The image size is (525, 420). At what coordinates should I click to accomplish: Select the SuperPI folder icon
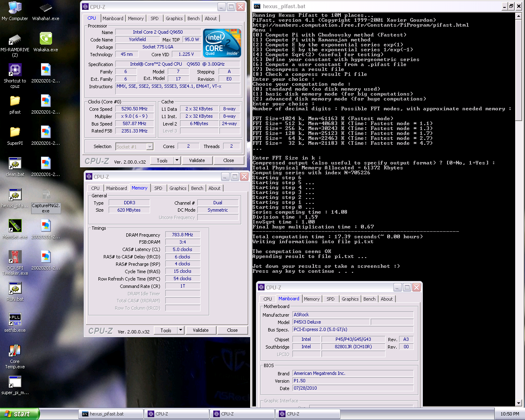coord(15,136)
